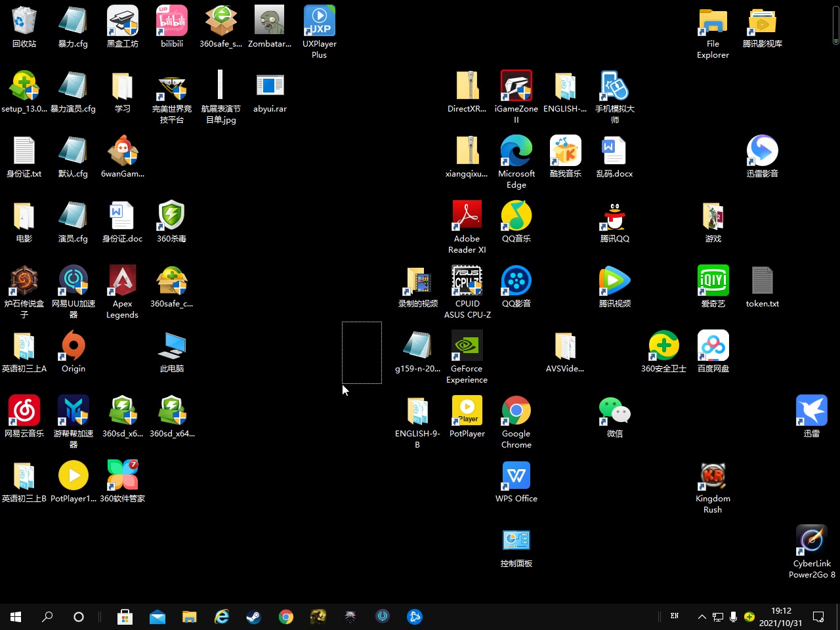Select the WPS Office icon
Image resolution: width=840 pixels, height=630 pixels.
[516, 481]
